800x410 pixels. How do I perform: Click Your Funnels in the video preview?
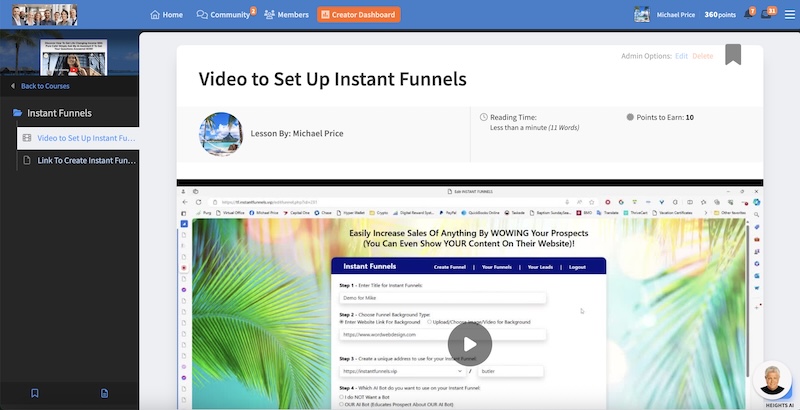pyautogui.click(x=496, y=267)
